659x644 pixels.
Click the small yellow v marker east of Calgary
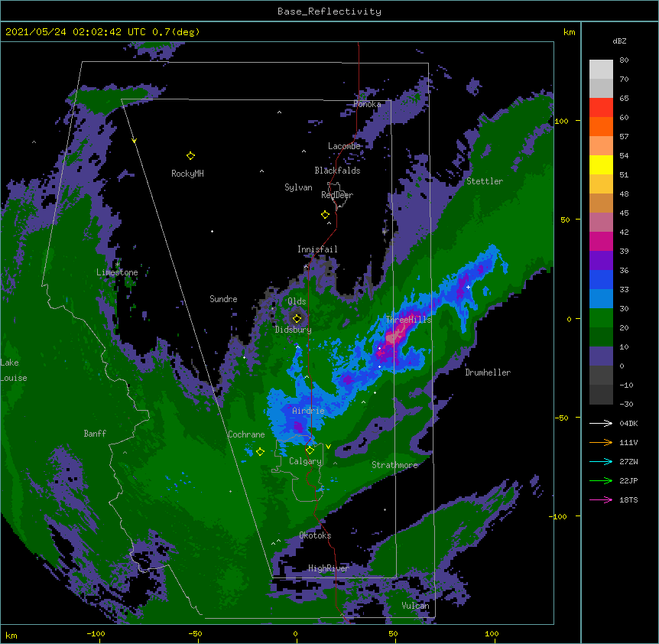pos(328,447)
